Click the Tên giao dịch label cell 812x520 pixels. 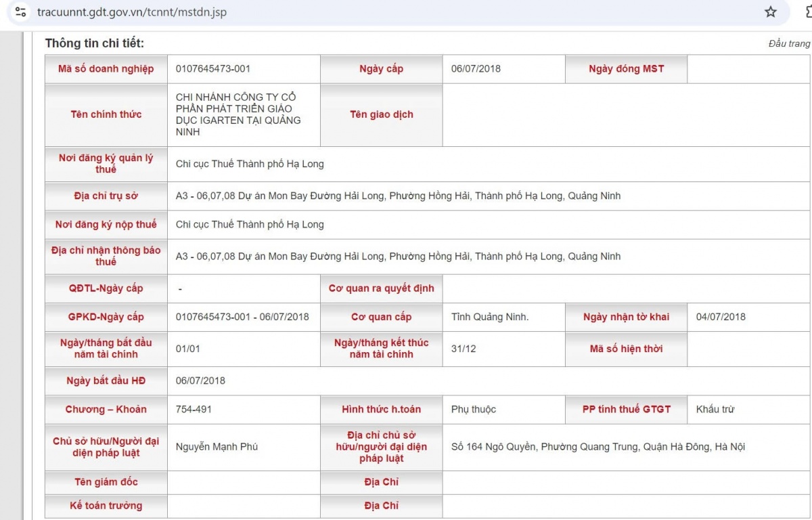tap(381, 114)
